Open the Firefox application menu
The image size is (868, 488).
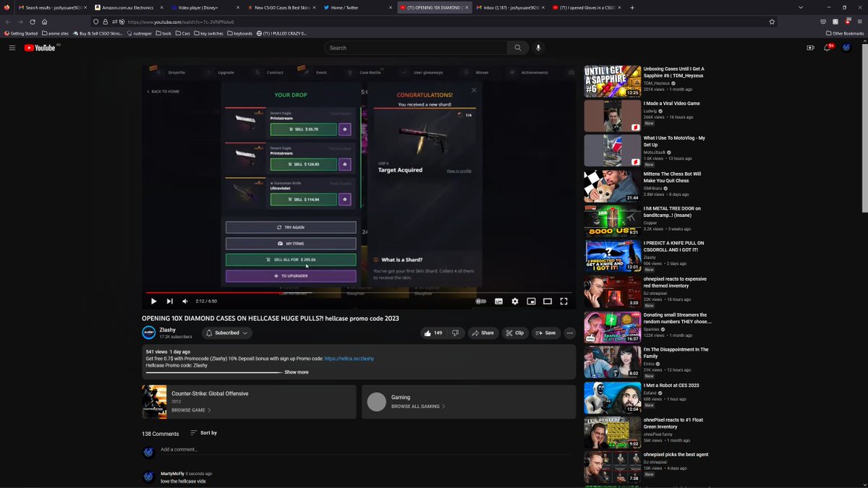860,22
